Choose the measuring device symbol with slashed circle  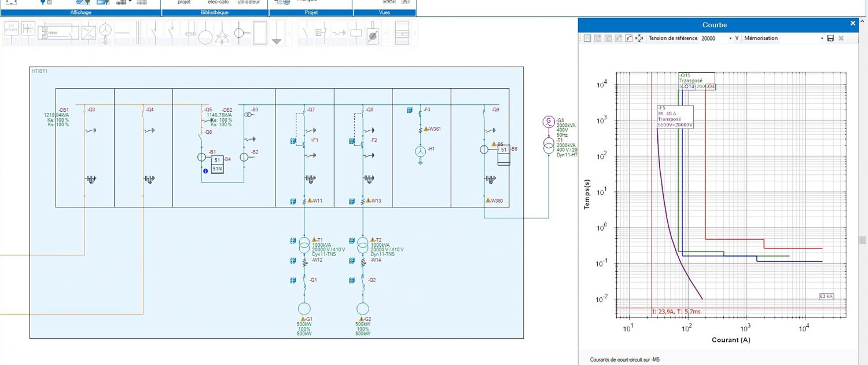pyautogui.click(x=373, y=32)
